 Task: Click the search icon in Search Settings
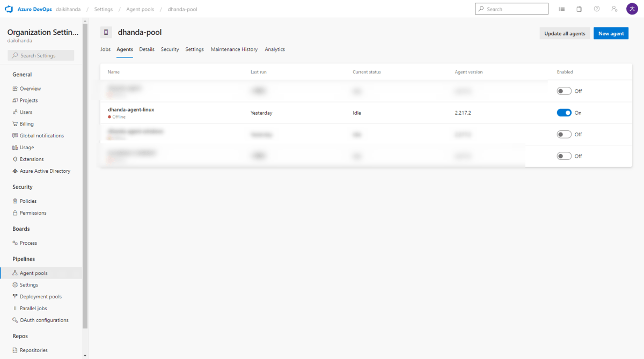[x=16, y=55]
